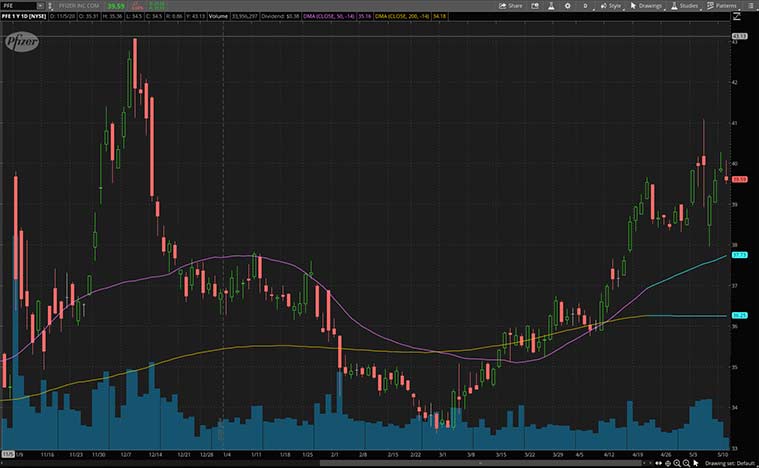Click the zoom in magnifier icon
The height and width of the screenshot is (468, 759).
point(679,463)
